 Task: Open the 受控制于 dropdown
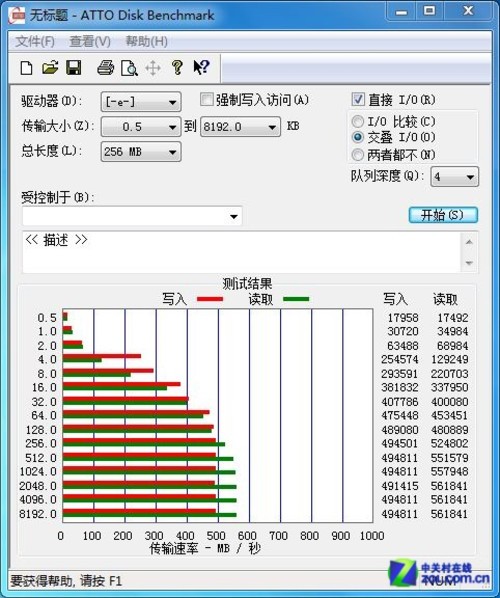pyautogui.click(x=132, y=216)
